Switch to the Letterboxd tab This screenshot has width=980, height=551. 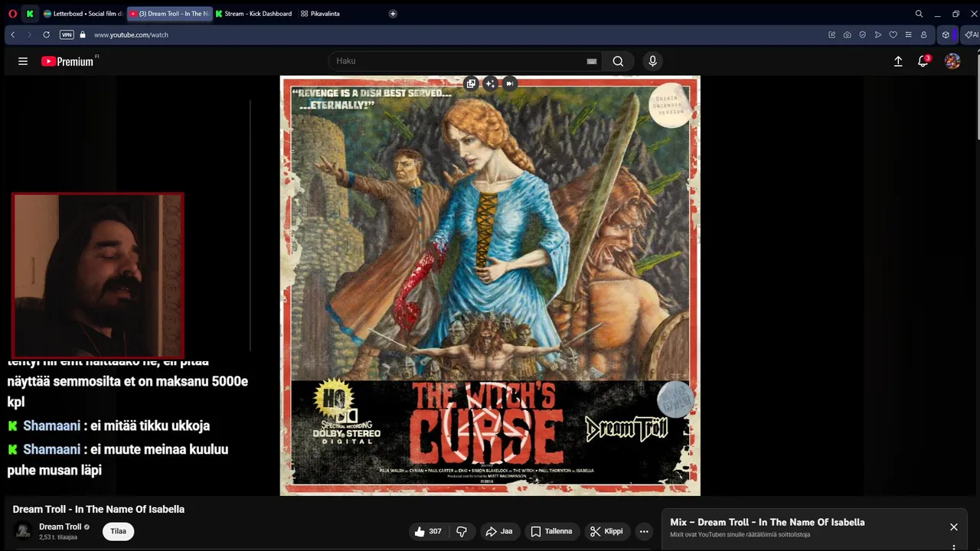click(83, 14)
